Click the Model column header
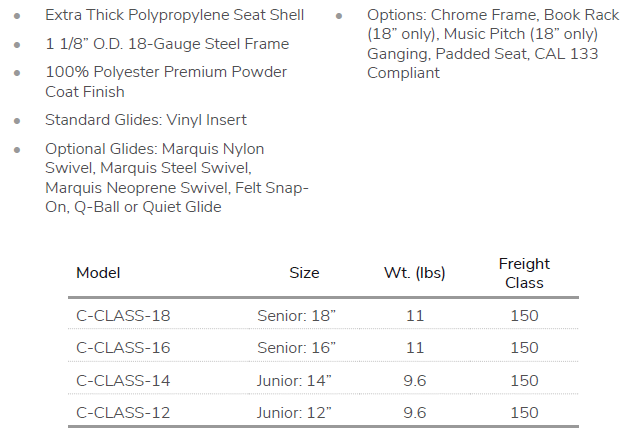Screen dimensions: 630x444 pos(98,273)
